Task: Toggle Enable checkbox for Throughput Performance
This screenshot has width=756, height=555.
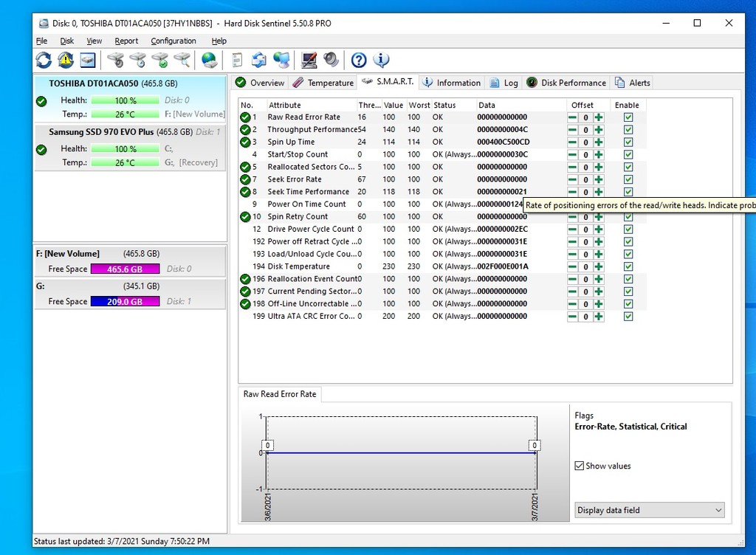Action: [x=628, y=130]
